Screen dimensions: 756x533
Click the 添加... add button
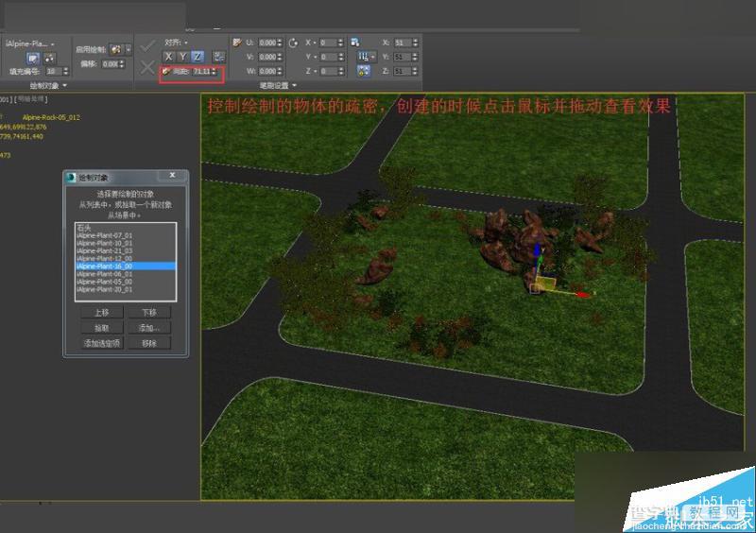pos(149,328)
